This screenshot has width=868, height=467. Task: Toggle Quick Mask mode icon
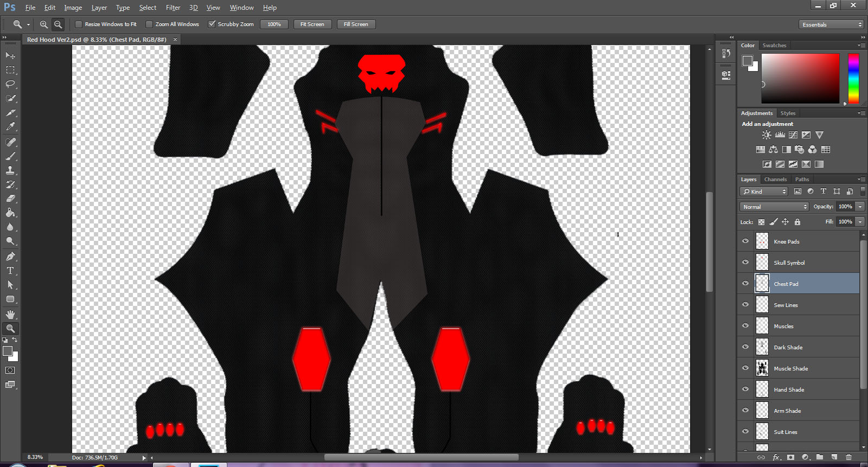(x=10, y=370)
